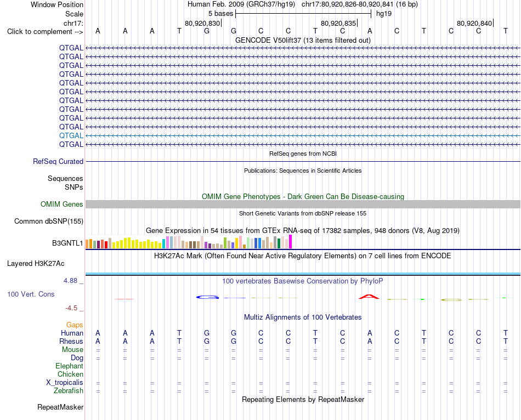Click the Dog species row label
This screenshot has height=420, width=521.
coord(77,358)
